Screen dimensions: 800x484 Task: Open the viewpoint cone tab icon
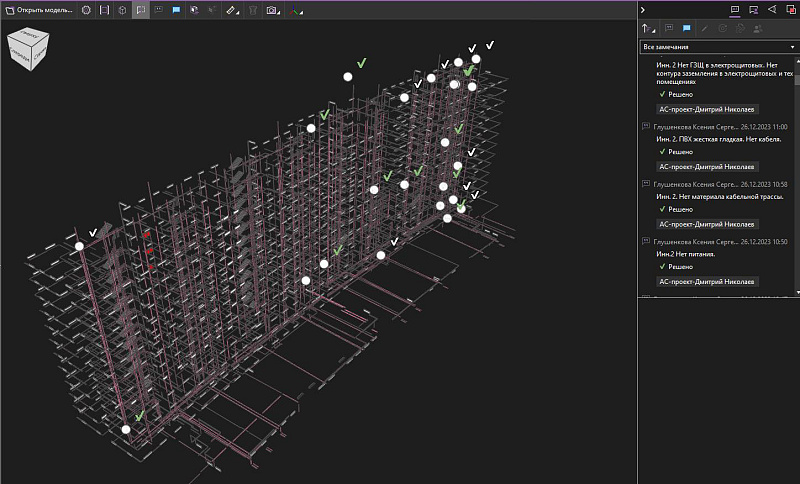tap(772, 10)
